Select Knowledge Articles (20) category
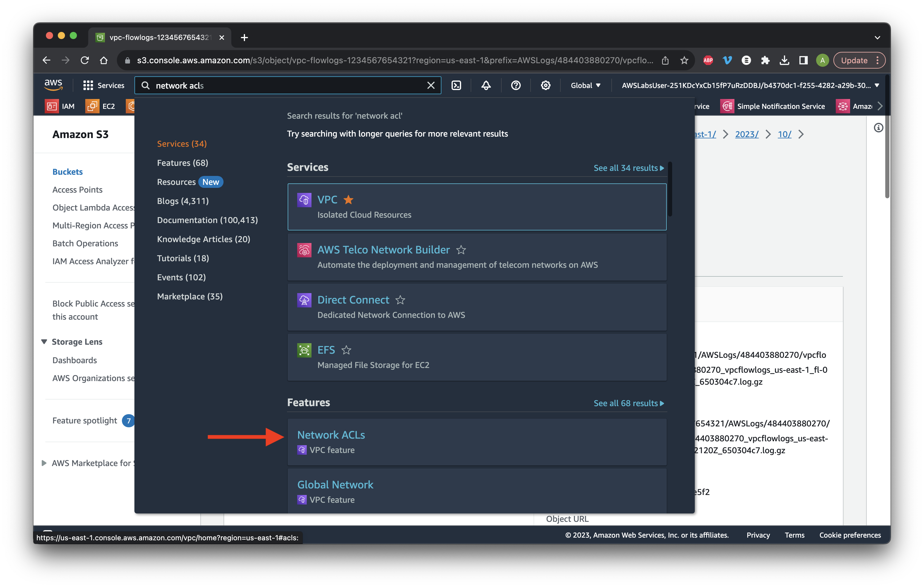 [203, 239]
